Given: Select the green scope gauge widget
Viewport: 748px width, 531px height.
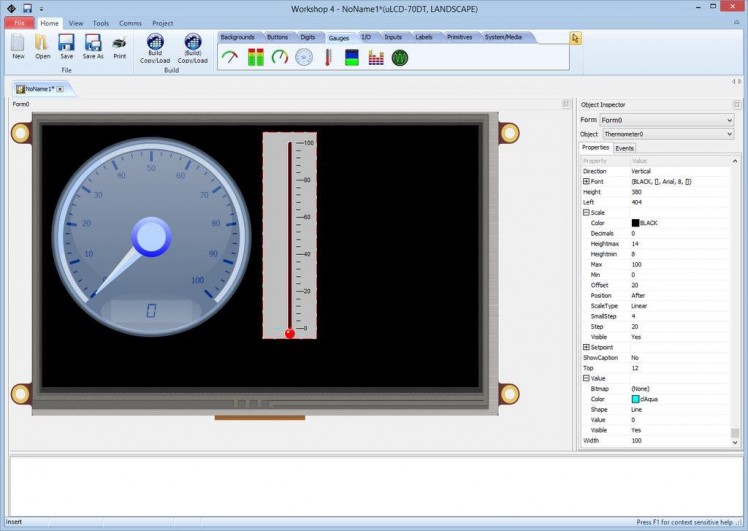Looking at the screenshot, I should [x=400, y=58].
